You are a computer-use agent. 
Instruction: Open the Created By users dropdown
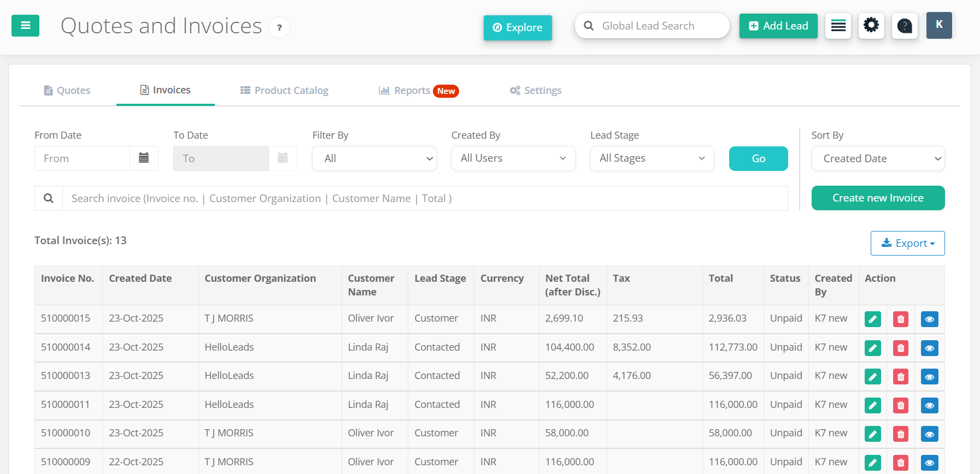coord(513,158)
